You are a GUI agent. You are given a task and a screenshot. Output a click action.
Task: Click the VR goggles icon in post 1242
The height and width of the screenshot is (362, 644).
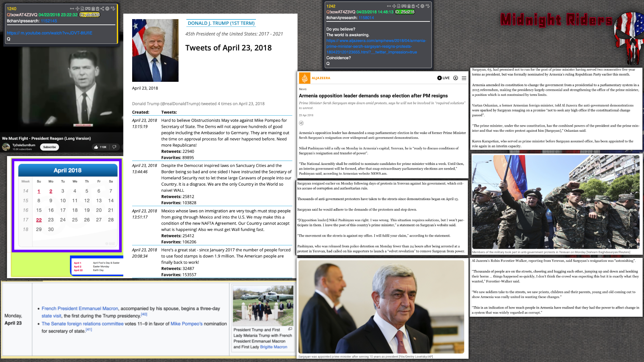[404, 6]
